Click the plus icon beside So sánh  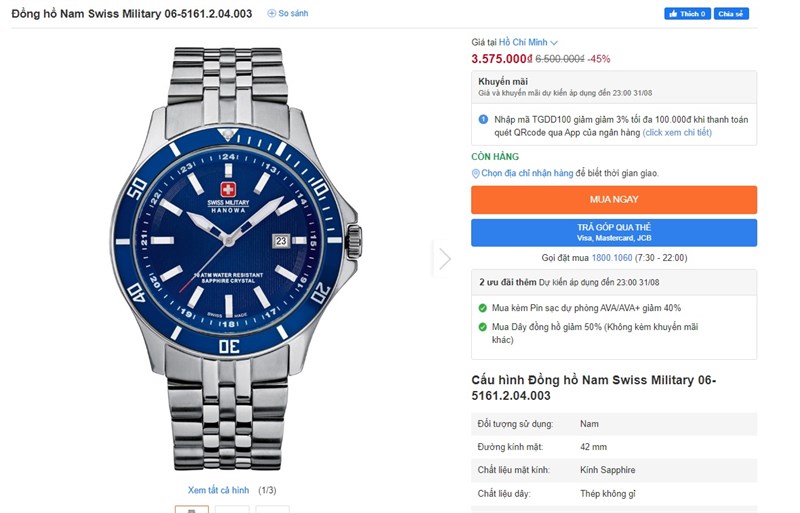coord(271,14)
